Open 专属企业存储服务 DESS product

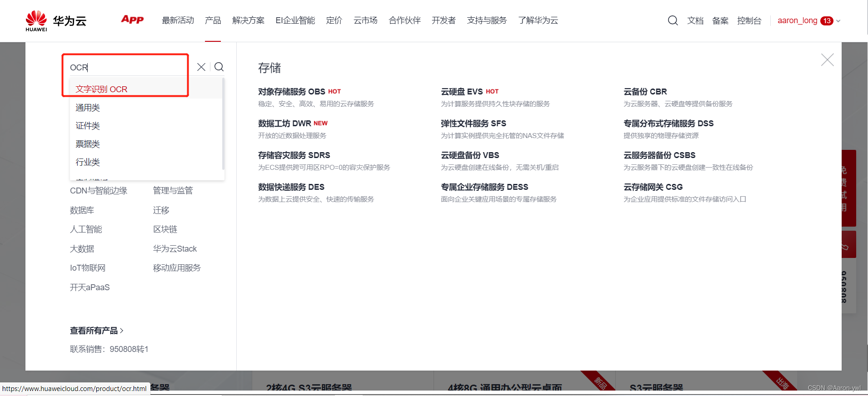484,187
